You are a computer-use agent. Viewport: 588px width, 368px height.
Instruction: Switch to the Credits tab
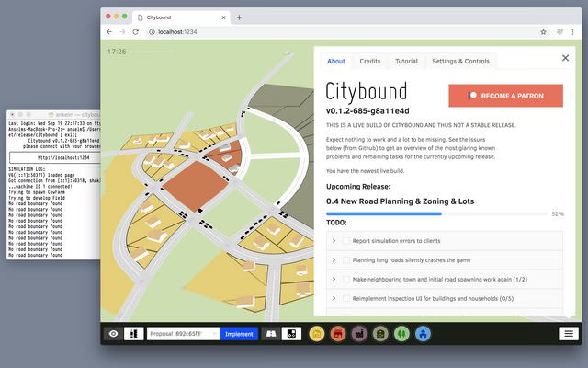pyautogui.click(x=369, y=62)
